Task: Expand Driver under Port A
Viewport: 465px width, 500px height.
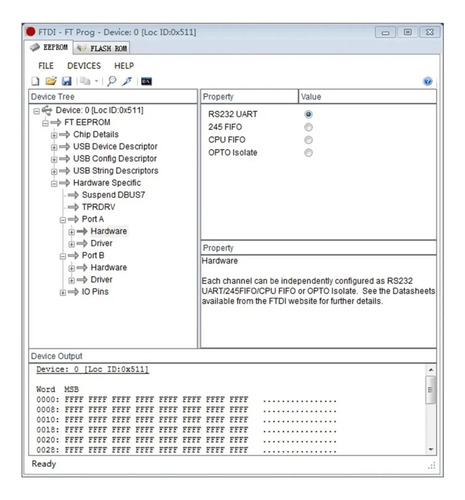Action: click(71, 244)
